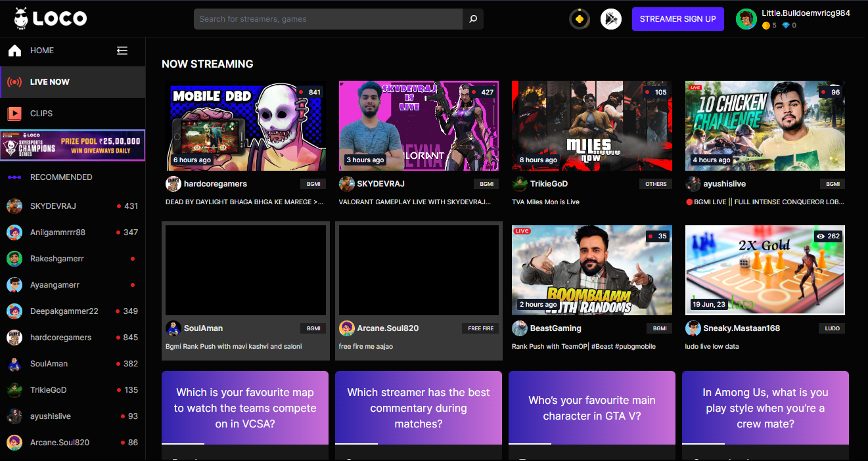868x461 pixels.
Task: Click SKYDEVRAJ avatar under Valorant stream card
Action: point(347,184)
